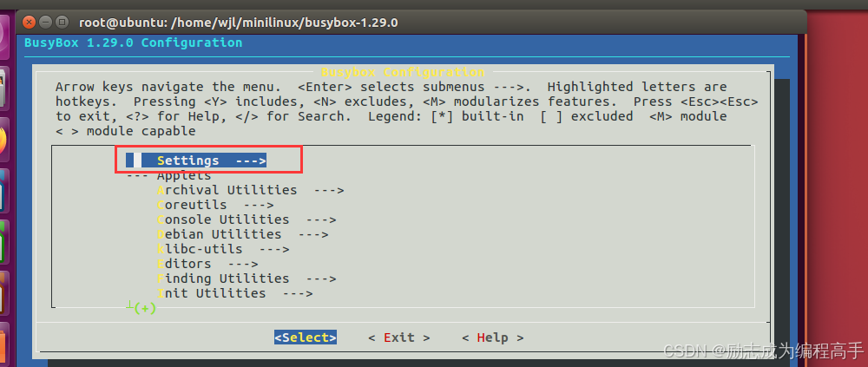Click the Help button

pos(493,338)
